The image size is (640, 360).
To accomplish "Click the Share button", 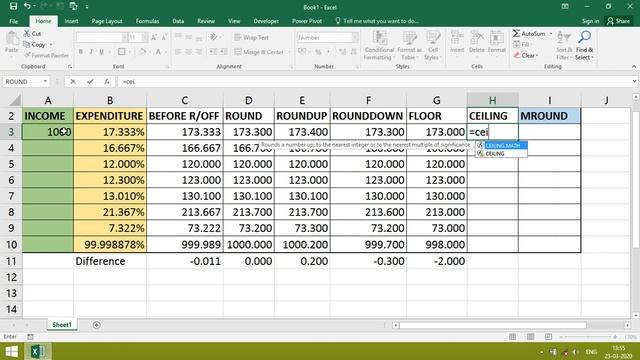I will (x=618, y=21).
